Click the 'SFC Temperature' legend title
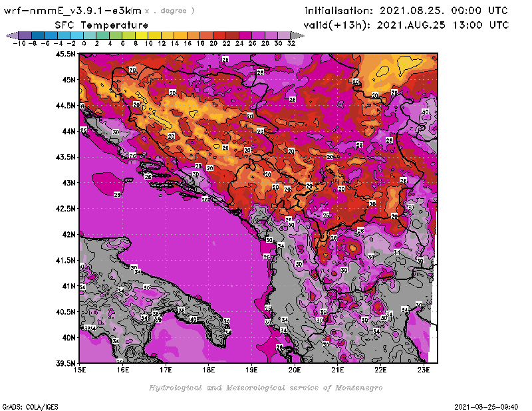Screen dimensions: 532x411 coord(102,25)
